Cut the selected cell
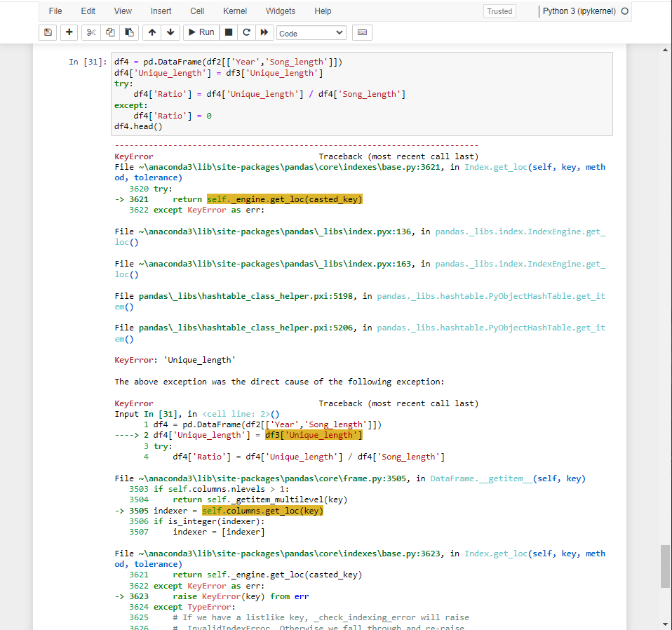The image size is (672, 630). pos(91,32)
